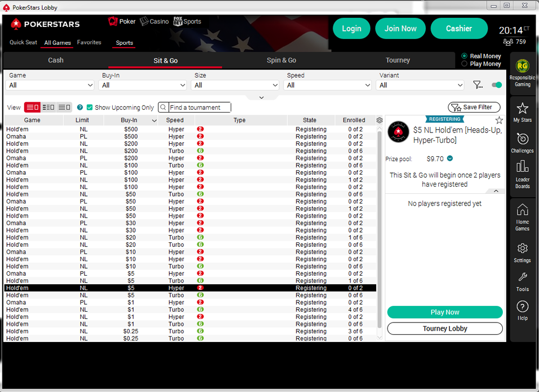Image resolution: width=539 pixels, height=392 pixels.
Task: Click the Login button
Action: 351,29
